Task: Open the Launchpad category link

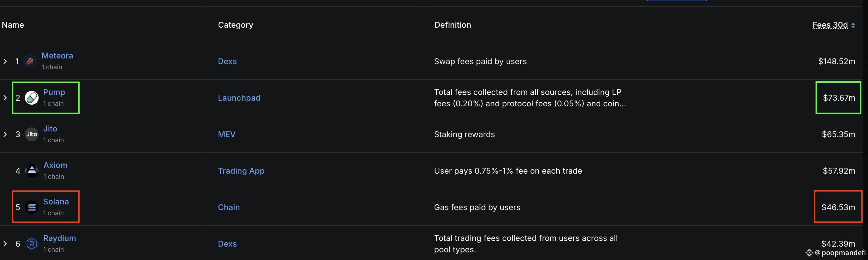Action: pos(239,98)
